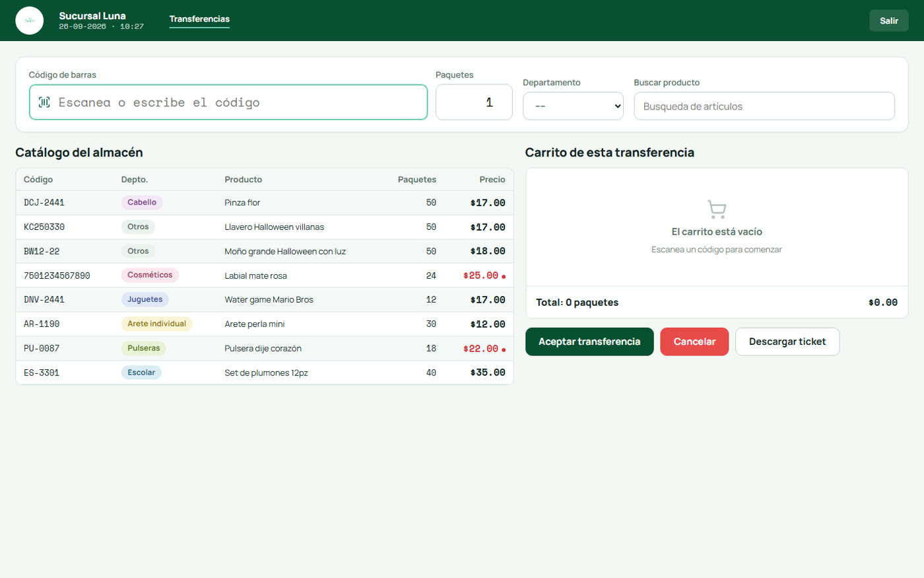924x578 pixels.
Task: Click Total: 0 paquetes label
Action: [x=577, y=303]
